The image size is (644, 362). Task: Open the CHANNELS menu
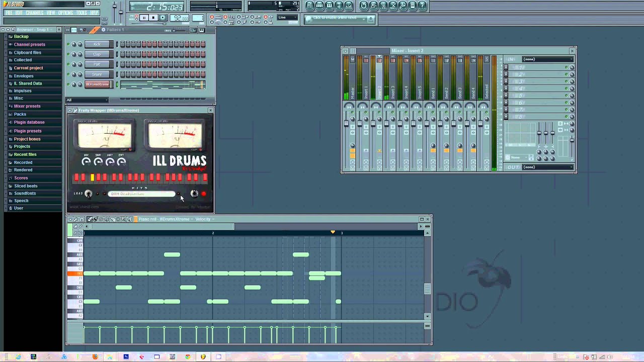(x=34, y=13)
